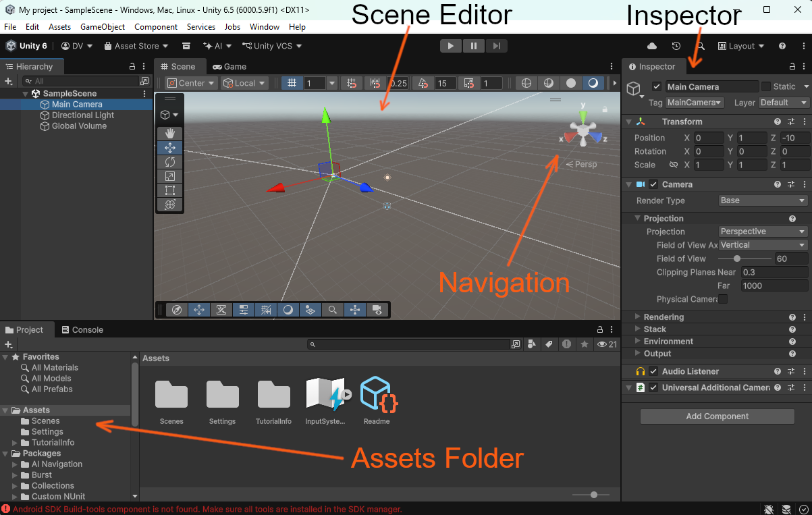Click the scale link constrain proportions icon
The width and height of the screenshot is (812, 515).
673,165
